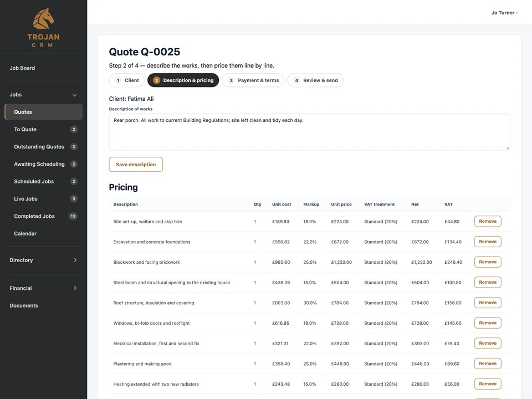Click the Quote Q-0025 heading
Viewport: 532px width, 399px height.
tap(145, 52)
